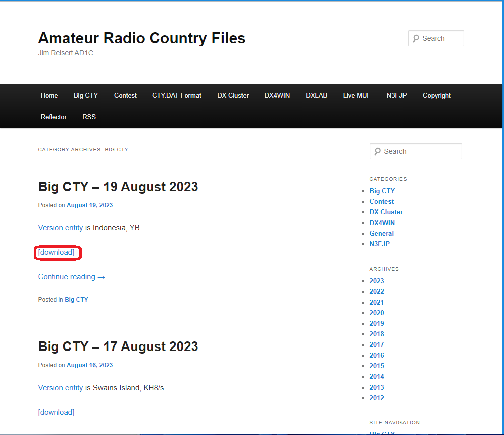Open the 2015 archive

pyautogui.click(x=377, y=366)
